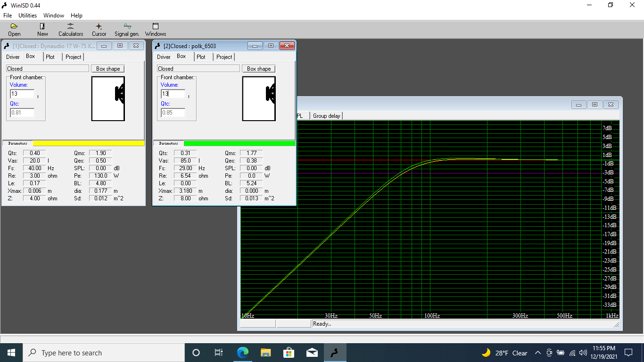
Task: Activate the Cursor tool
Action: pyautogui.click(x=99, y=30)
